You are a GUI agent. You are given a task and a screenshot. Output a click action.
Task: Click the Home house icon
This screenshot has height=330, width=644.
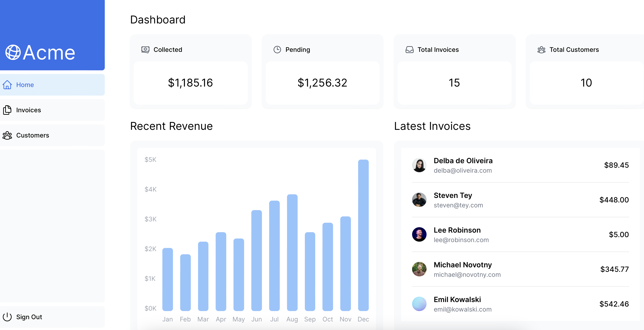click(7, 85)
